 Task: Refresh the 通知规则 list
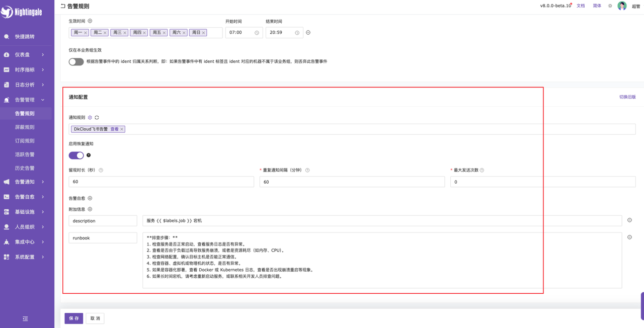pyautogui.click(x=97, y=118)
